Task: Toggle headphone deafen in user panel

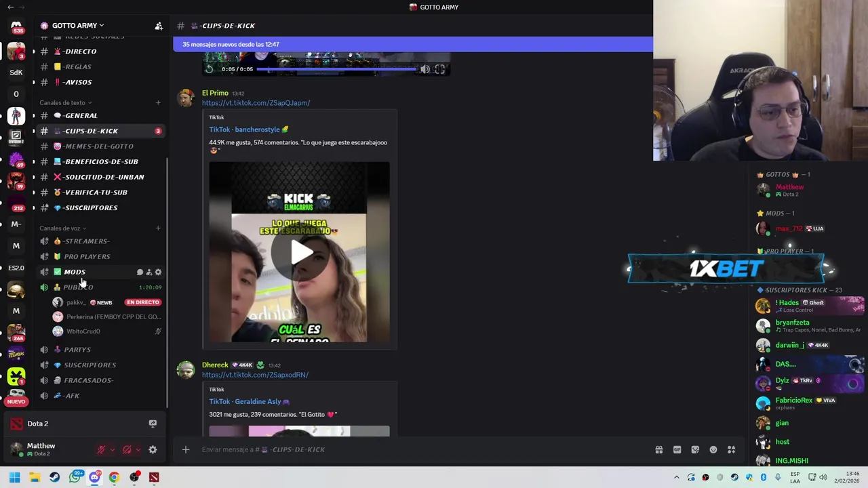Action: [127, 449]
